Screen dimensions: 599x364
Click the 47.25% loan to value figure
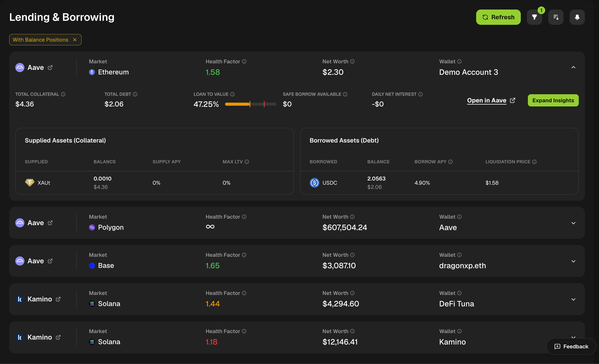[206, 104]
